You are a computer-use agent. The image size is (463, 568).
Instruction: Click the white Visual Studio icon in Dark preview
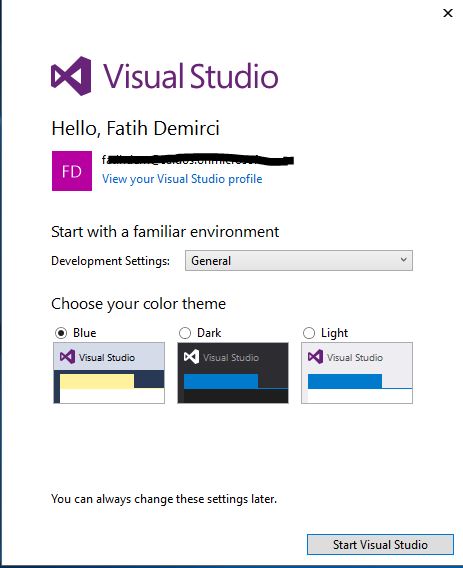point(191,357)
